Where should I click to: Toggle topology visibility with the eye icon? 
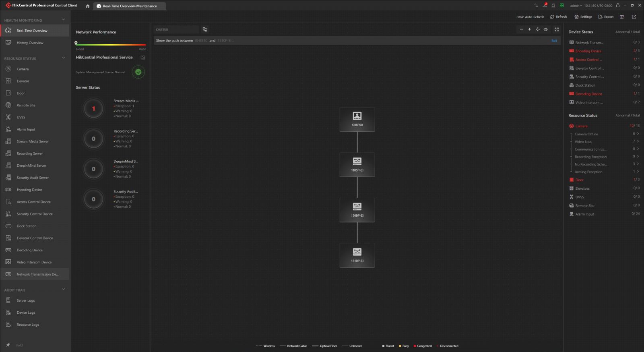[x=546, y=29]
